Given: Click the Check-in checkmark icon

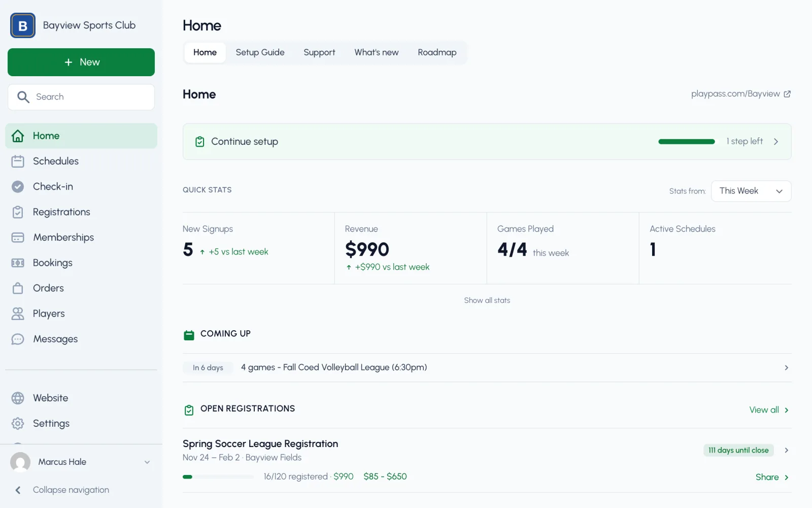Looking at the screenshot, I should click(18, 186).
